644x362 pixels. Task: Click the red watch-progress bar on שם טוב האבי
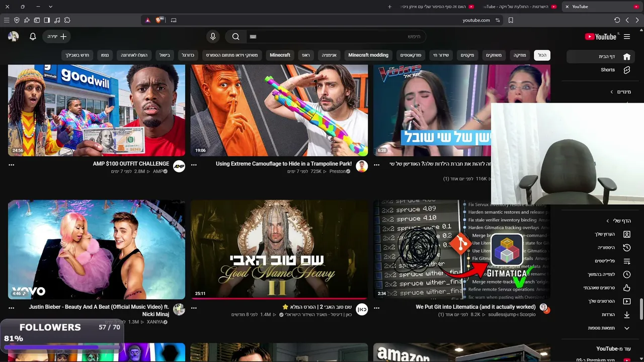coord(279,299)
